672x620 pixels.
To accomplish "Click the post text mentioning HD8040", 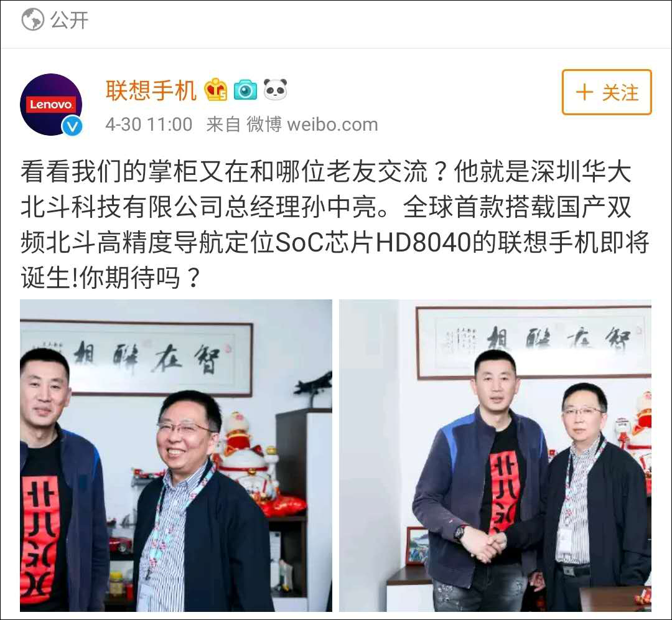I will 334,225.
